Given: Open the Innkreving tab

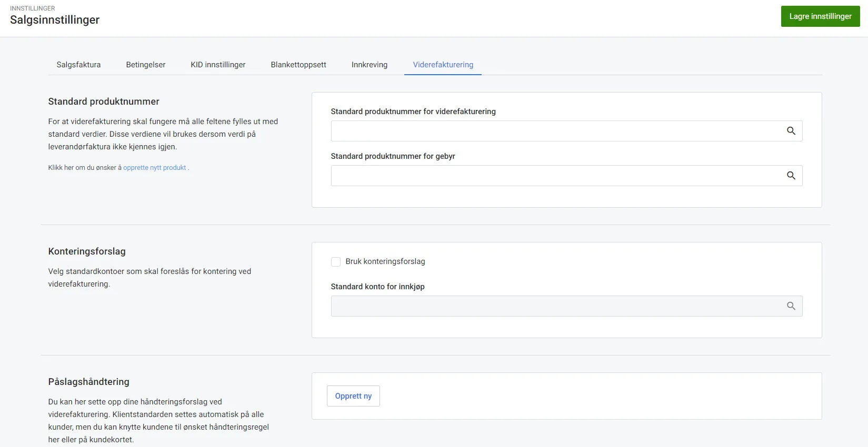Looking at the screenshot, I should coord(370,65).
